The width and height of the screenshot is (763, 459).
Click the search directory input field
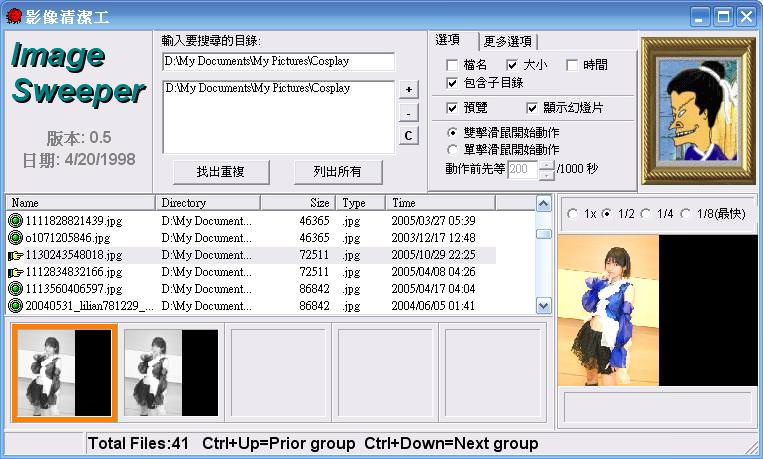click(x=278, y=61)
